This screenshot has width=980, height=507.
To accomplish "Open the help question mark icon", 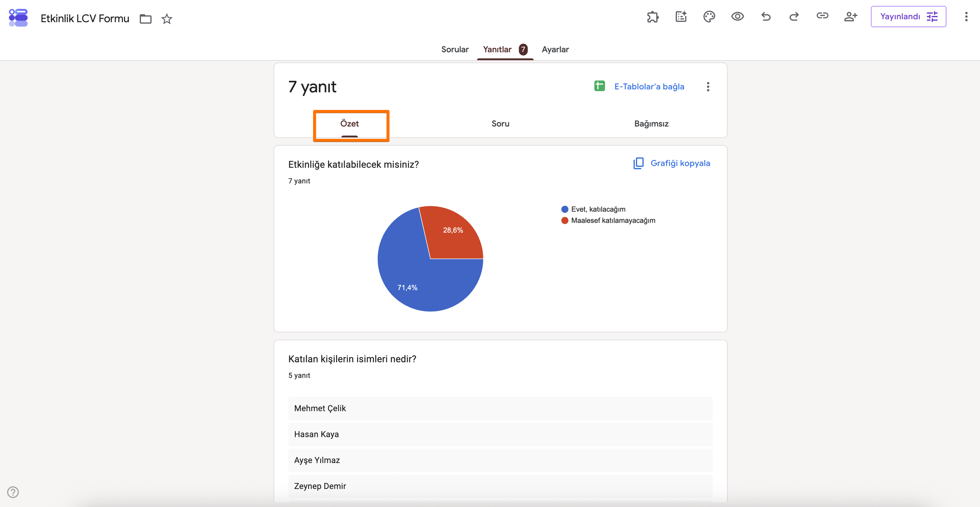I will (x=13, y=492).
